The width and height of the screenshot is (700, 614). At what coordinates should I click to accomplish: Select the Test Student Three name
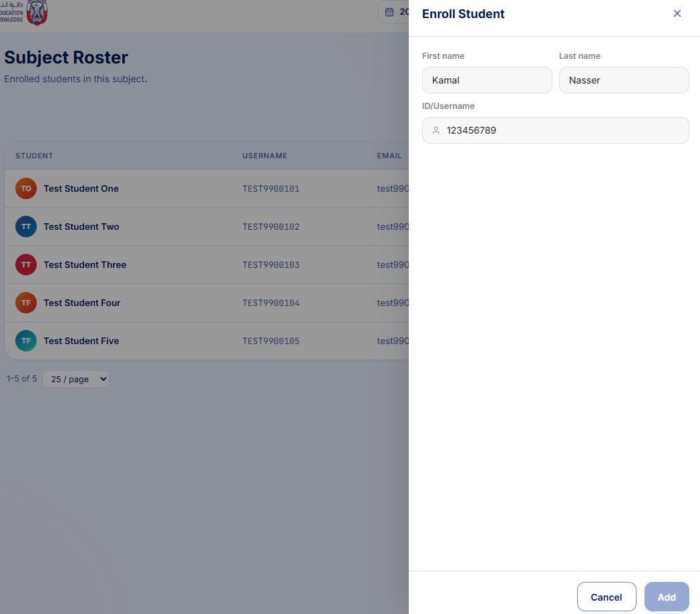click(85, 265)
